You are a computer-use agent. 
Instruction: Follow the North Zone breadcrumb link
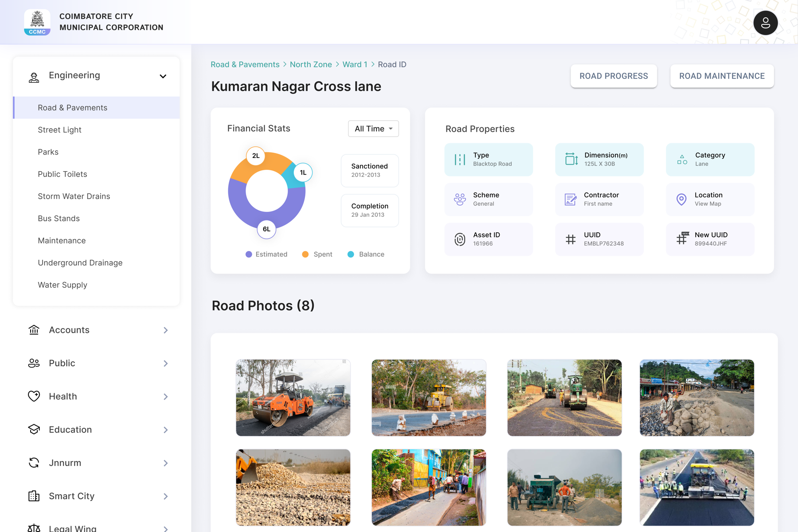(311, 64)
